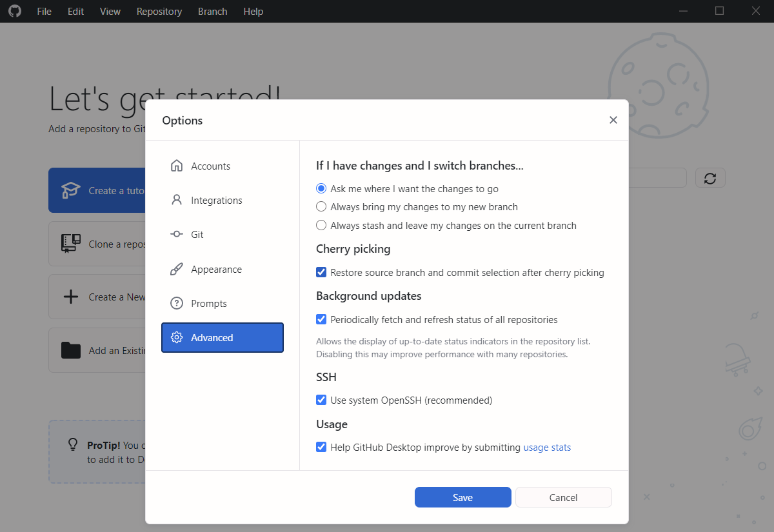This screenshot has height=532, width=774.
Task: Close the Options dialog
Action: (613, 120)
